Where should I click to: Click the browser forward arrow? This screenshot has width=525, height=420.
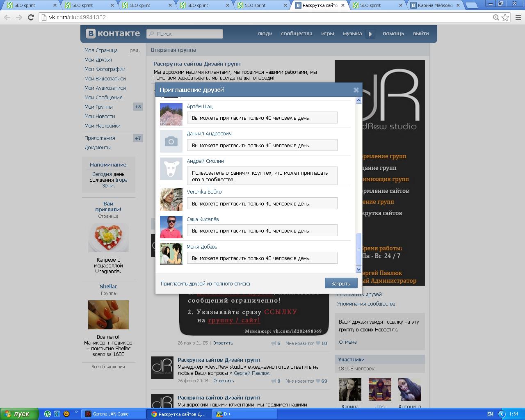(x=19, y=17)
